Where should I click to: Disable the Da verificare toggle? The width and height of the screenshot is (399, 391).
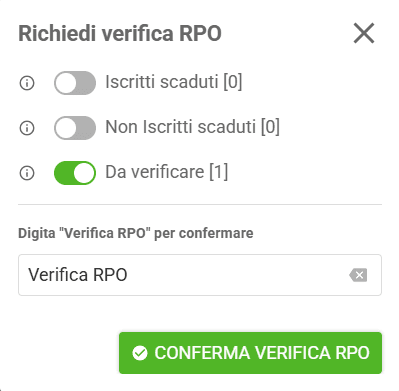(x=75, y=173)
